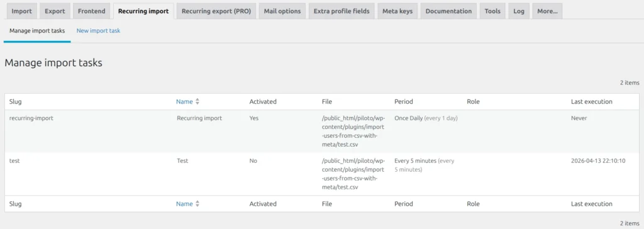The height and width of the screenshot is (229, 644).
Task: Open the Extra profile fields tab
Action: tap(341, 11)
